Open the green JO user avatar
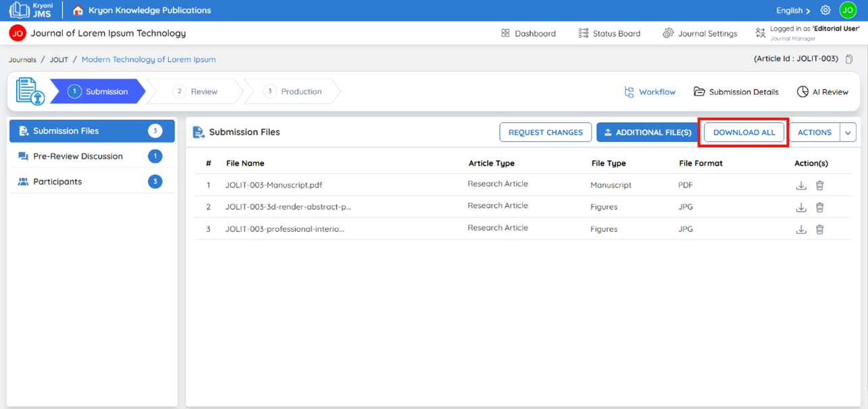868x409 pixels. tap(848, 10)
